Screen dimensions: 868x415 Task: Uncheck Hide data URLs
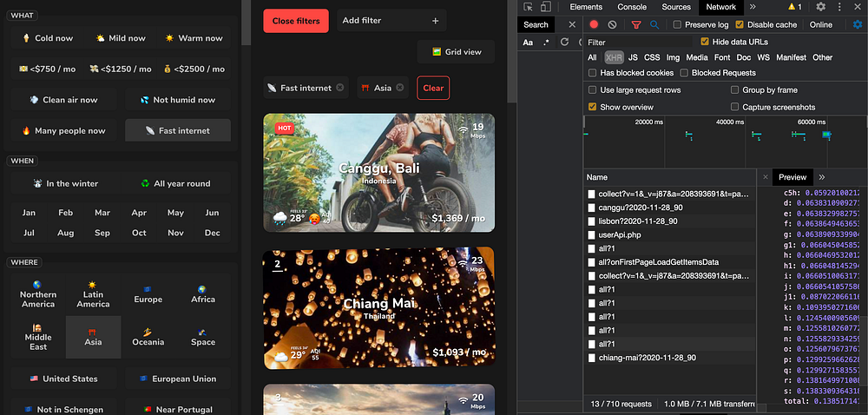[705, 42]
